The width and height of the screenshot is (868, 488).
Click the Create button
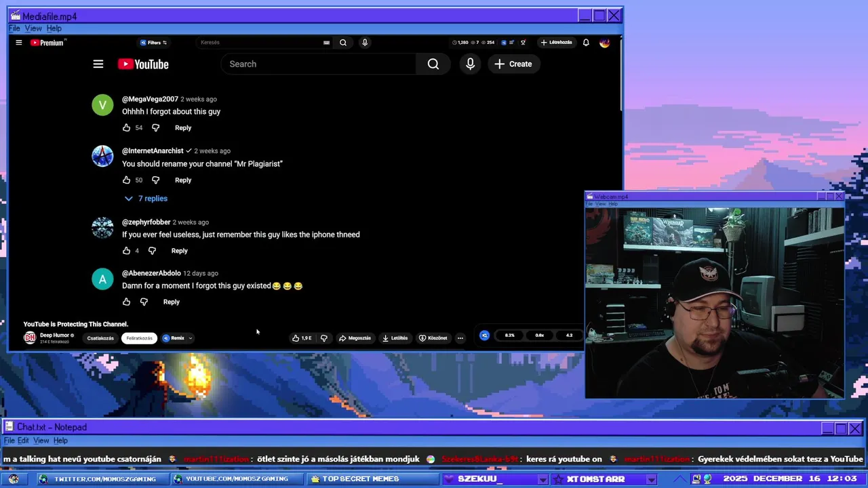513,64
